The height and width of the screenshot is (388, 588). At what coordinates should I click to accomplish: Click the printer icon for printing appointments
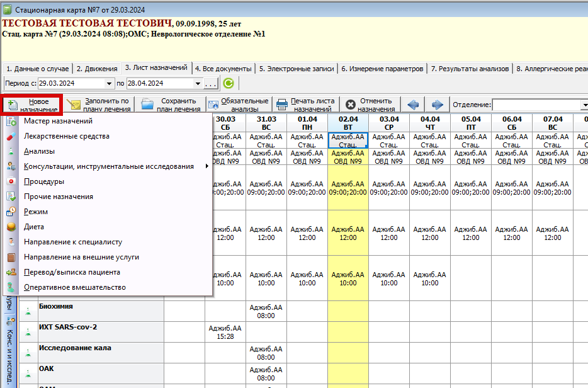281,105
